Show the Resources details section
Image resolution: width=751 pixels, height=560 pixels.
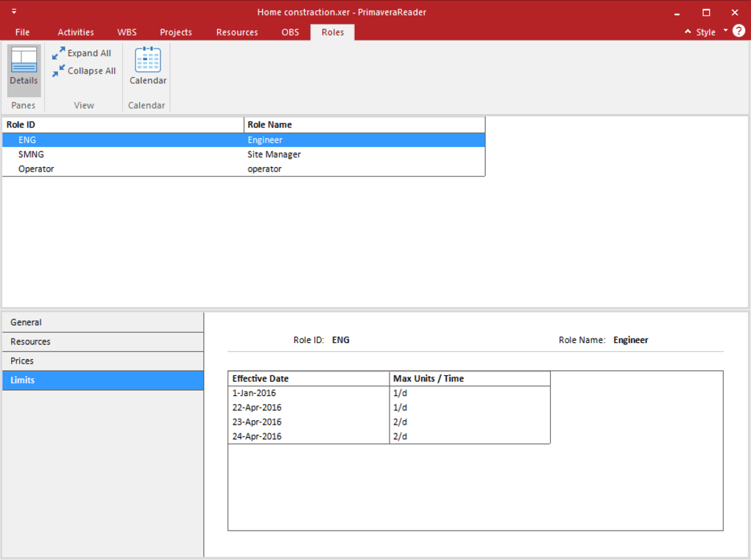click(102, 342)
